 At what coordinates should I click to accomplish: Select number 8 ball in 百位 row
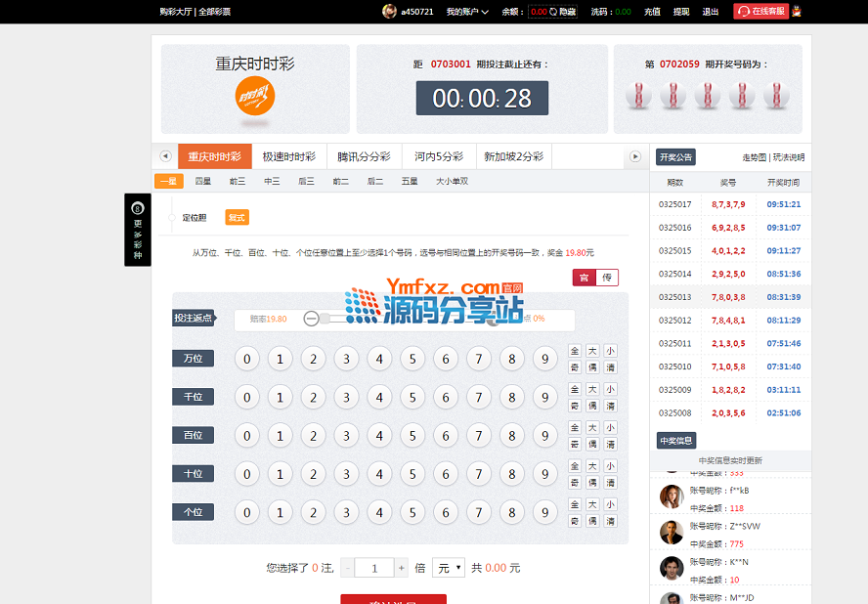pyautogui.click(x=512, y=435)
